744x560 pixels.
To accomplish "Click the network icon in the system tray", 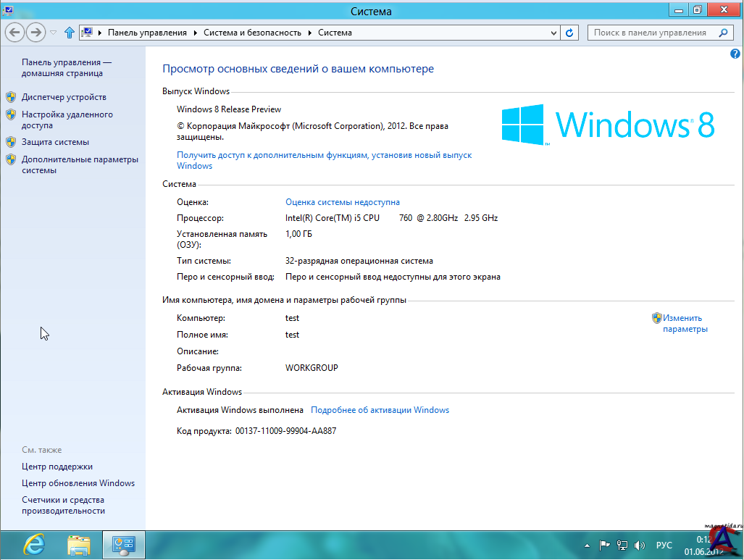I will tap(622, 546).
